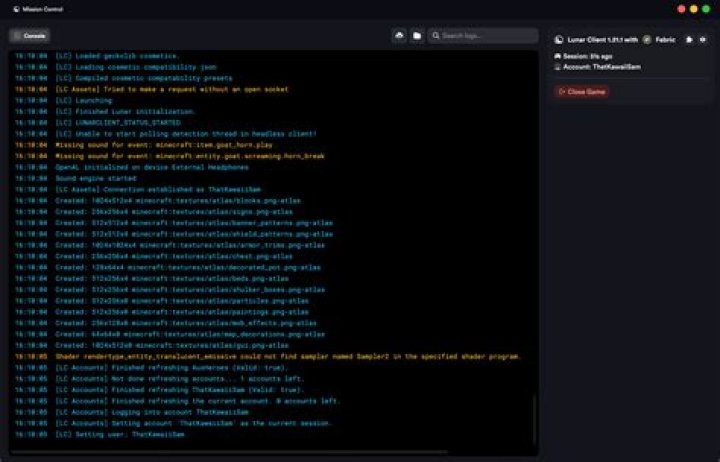The image size is (720, 462).
Task: Open the logs folder icon
Action: point(417,35)
